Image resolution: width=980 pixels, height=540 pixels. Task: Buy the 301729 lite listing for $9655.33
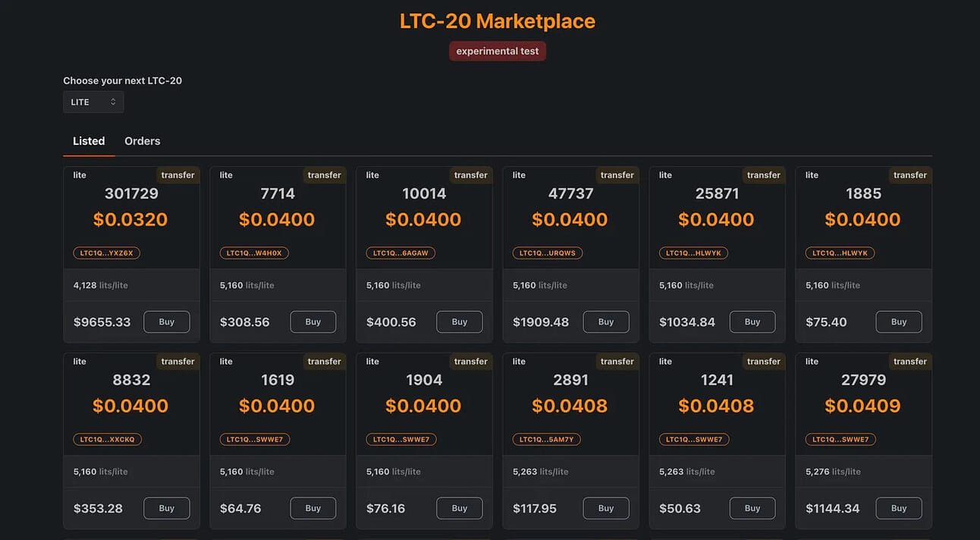pos(167,322)
